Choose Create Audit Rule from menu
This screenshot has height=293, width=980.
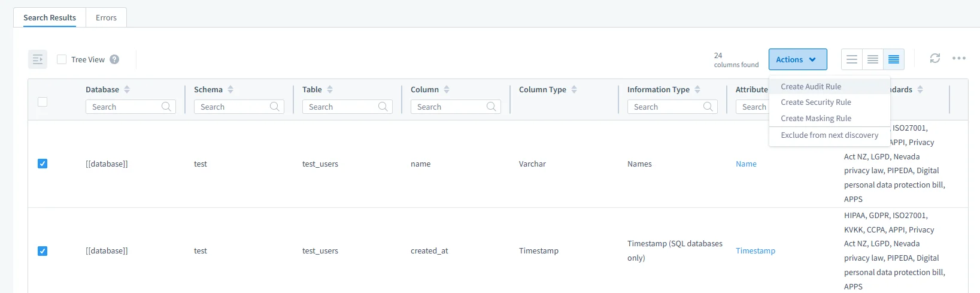coord(811,86)
